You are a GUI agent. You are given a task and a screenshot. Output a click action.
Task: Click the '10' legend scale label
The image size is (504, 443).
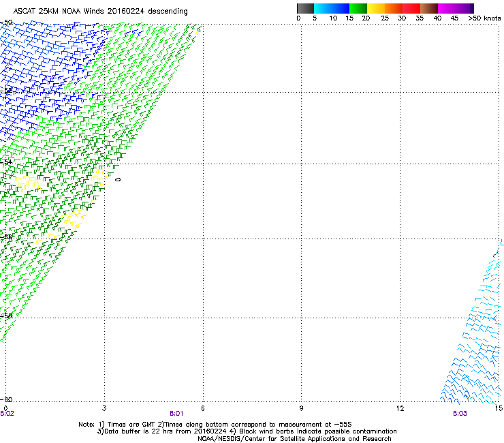[x=333, y=18]
